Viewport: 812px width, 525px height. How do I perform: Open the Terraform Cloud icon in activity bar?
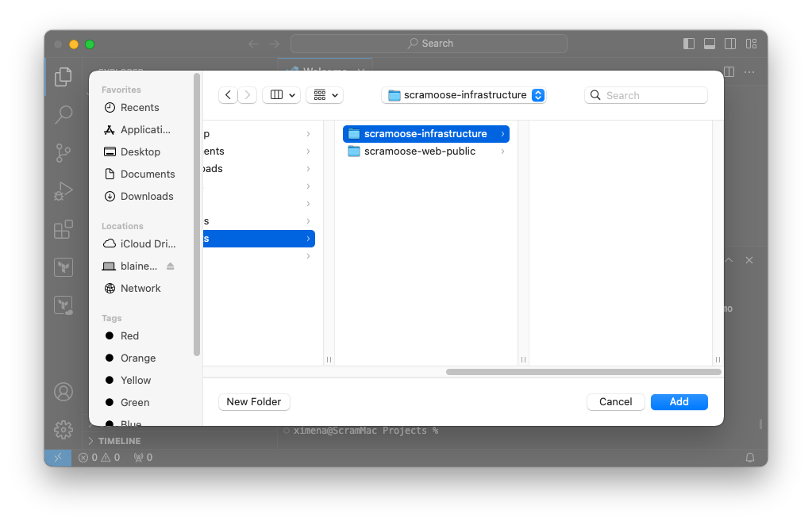[x=63, y=305]
